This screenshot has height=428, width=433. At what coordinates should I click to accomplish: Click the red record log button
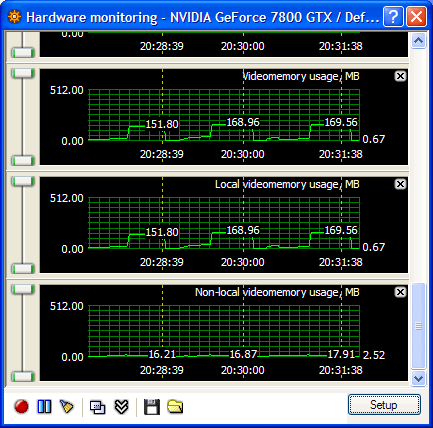(x=21, y=407)
